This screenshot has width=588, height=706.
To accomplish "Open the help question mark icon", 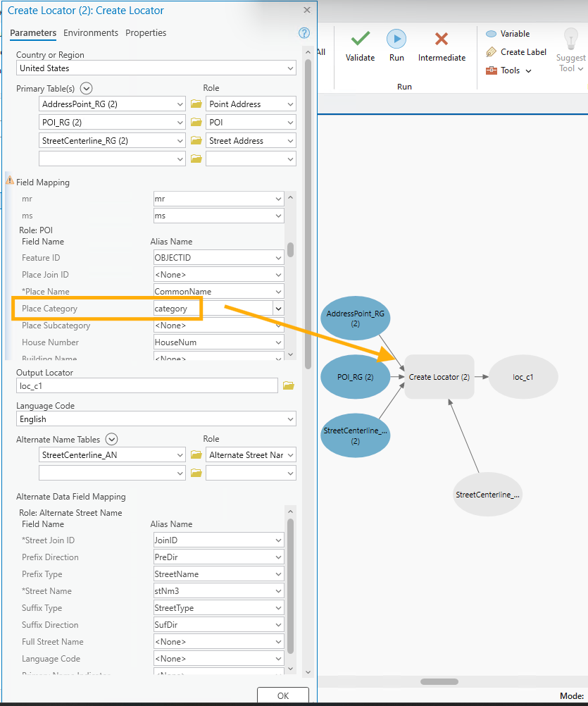I will coord(304,33).
